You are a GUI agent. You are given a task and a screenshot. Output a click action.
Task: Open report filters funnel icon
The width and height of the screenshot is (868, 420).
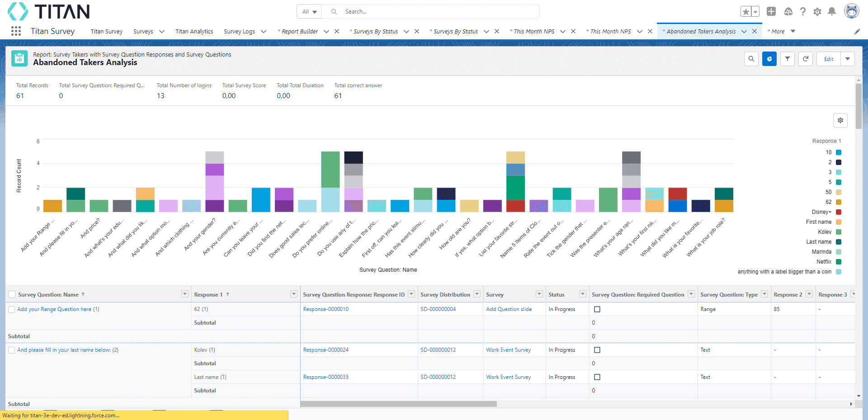[x=787, y=59]
